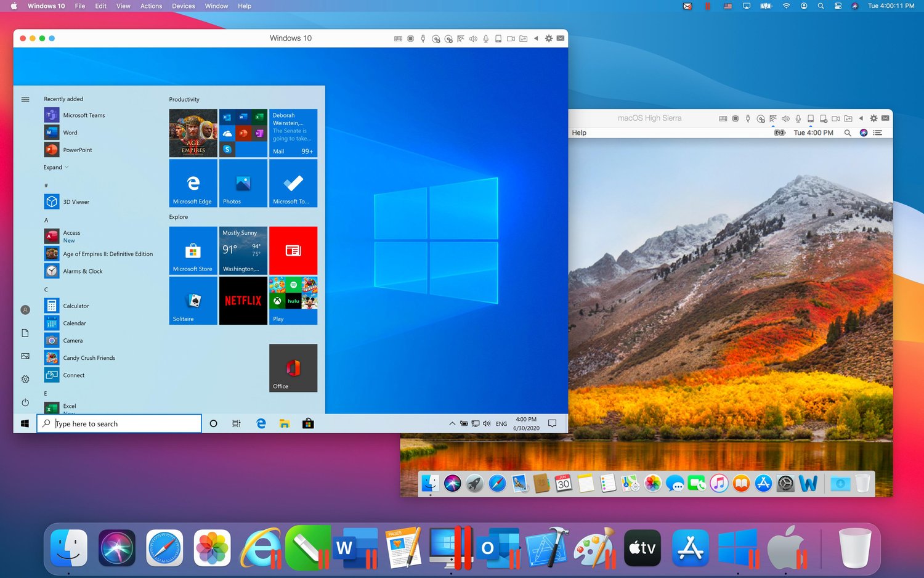Image resolution: width=924 pixels, height=578 pixels.
Task: Open the Netflix tile in Start menu
Action: click(x=243, y=301)
